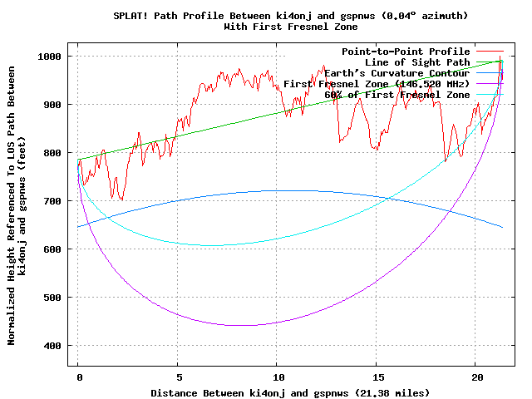532x399 pixels.
Task: Click the x-axis tick label '0'
Action: point(80,377)
